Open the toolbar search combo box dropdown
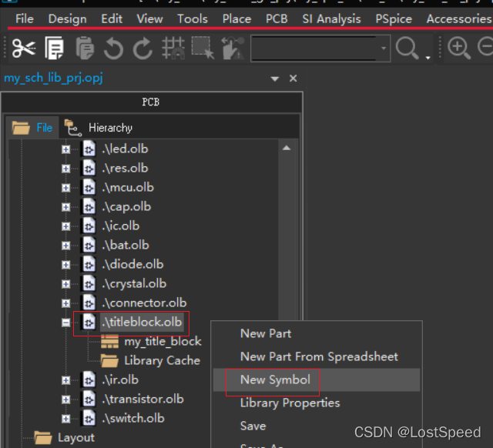This screenshot has height=448, width=493. click(384, 49)
